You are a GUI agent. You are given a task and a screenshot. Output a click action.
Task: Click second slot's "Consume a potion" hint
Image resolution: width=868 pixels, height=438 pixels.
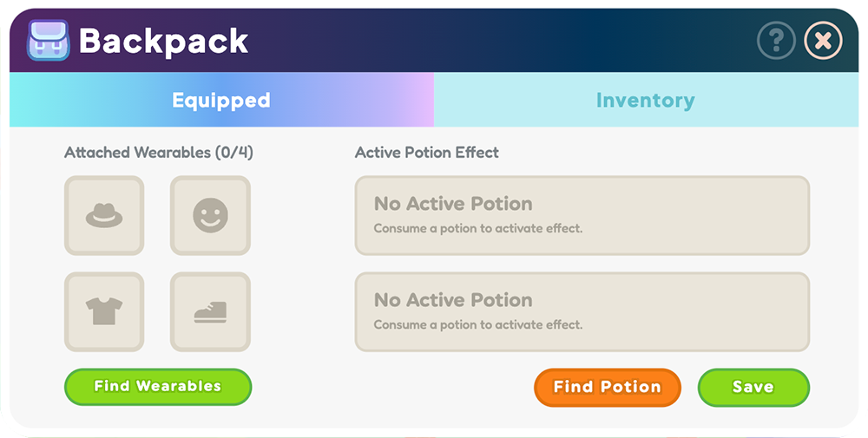(x=478, y=324)
